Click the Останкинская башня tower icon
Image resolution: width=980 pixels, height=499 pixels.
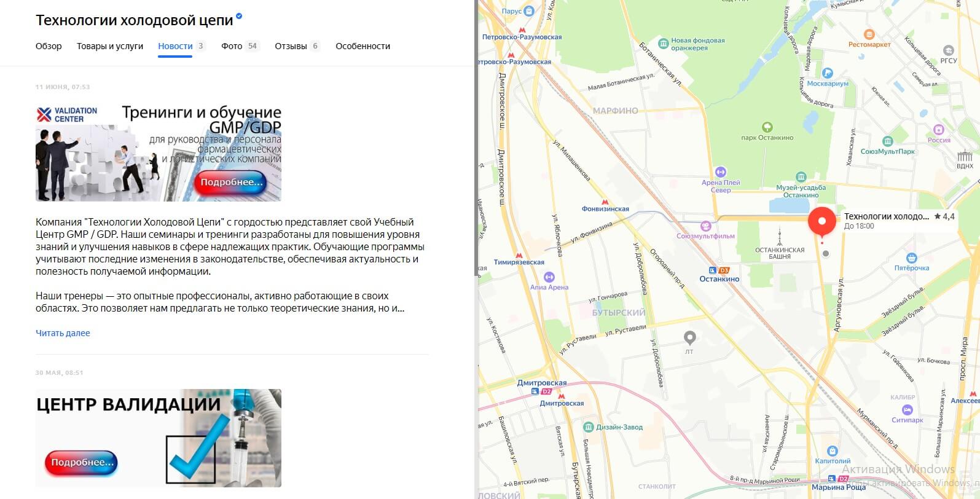(780, 236)
